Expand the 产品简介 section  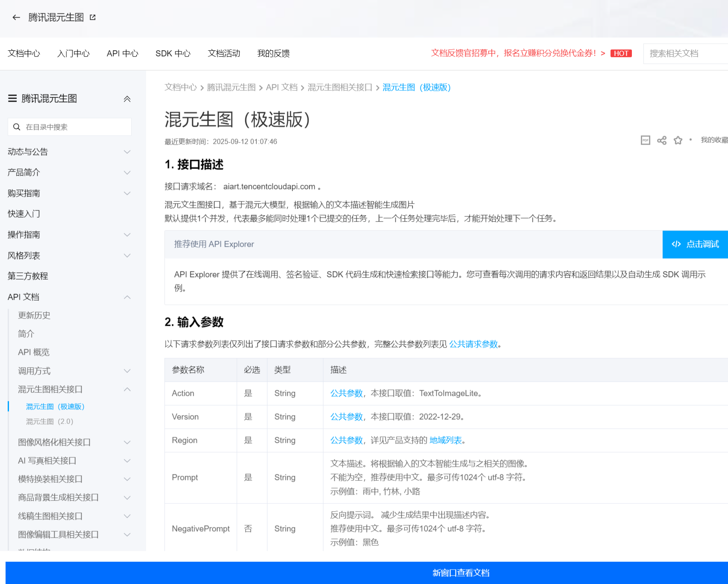tap(127, 173)
